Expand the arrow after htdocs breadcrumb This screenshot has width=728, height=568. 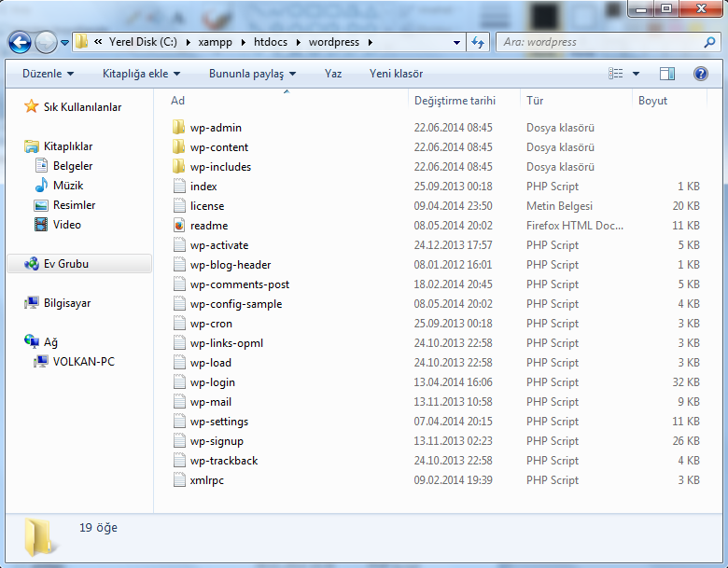point(299,43)
